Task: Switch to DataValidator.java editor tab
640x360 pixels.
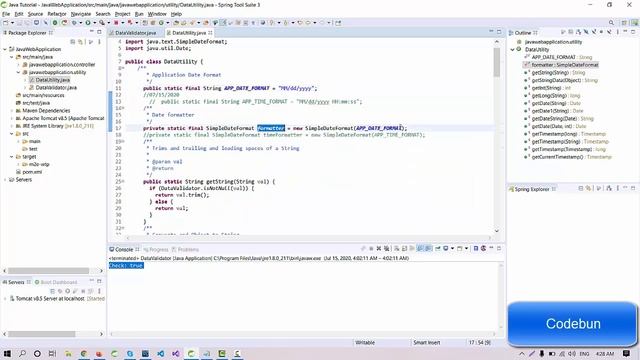Action: pos(136,33)
